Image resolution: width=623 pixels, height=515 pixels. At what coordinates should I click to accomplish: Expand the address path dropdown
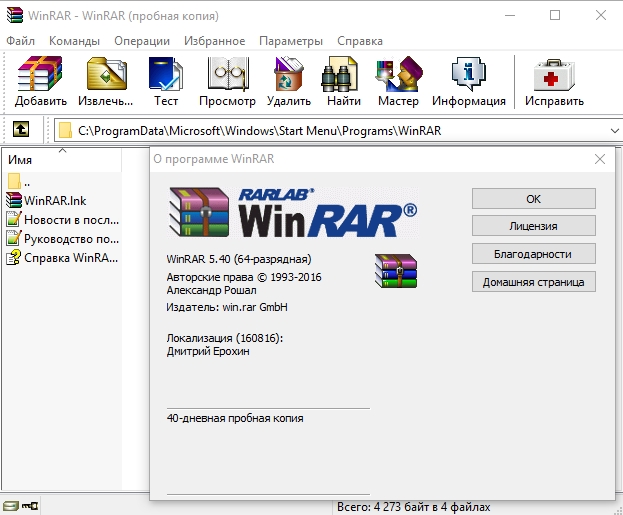614,130
